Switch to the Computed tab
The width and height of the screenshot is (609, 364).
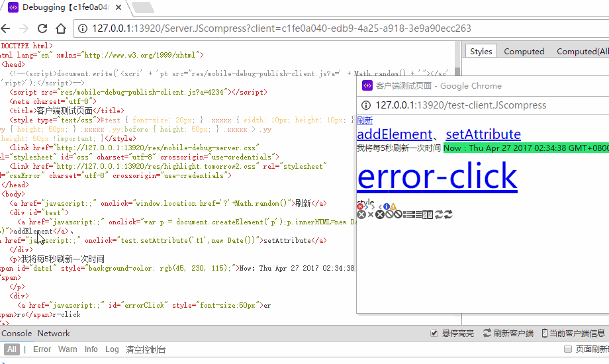(524, 51)
